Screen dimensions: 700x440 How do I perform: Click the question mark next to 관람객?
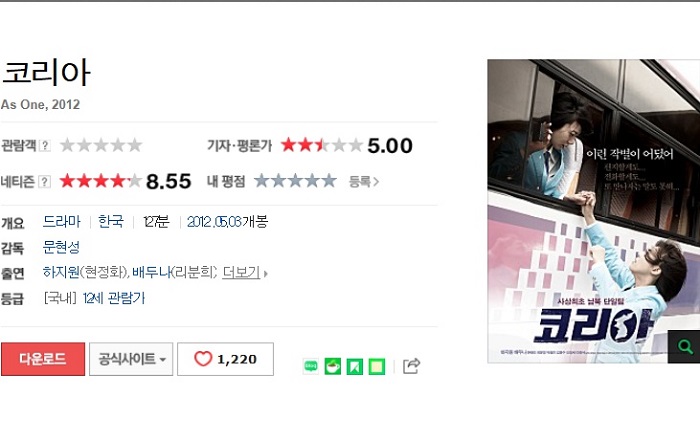(45, 145)
